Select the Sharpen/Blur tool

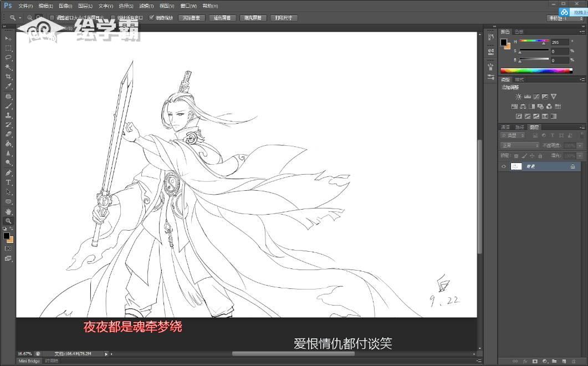coord(8,153)
